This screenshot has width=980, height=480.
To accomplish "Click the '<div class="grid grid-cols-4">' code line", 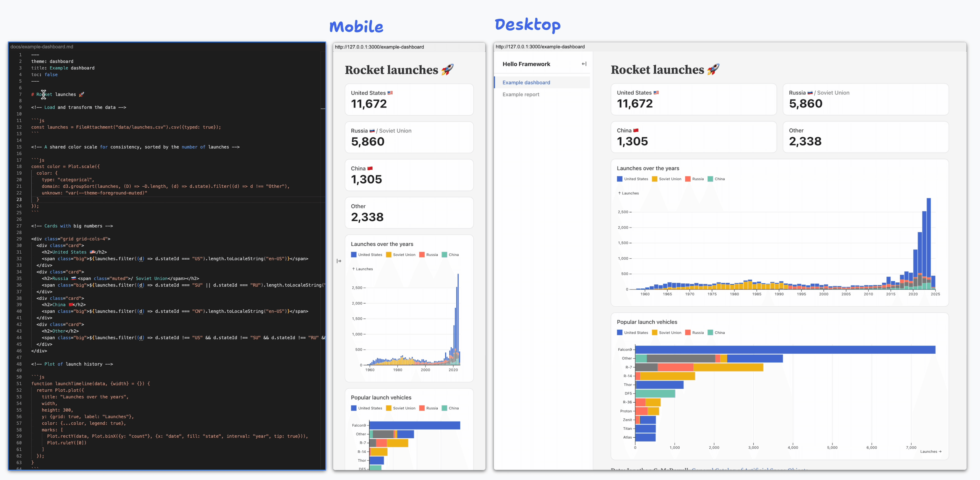I will [x=71, y=239].
